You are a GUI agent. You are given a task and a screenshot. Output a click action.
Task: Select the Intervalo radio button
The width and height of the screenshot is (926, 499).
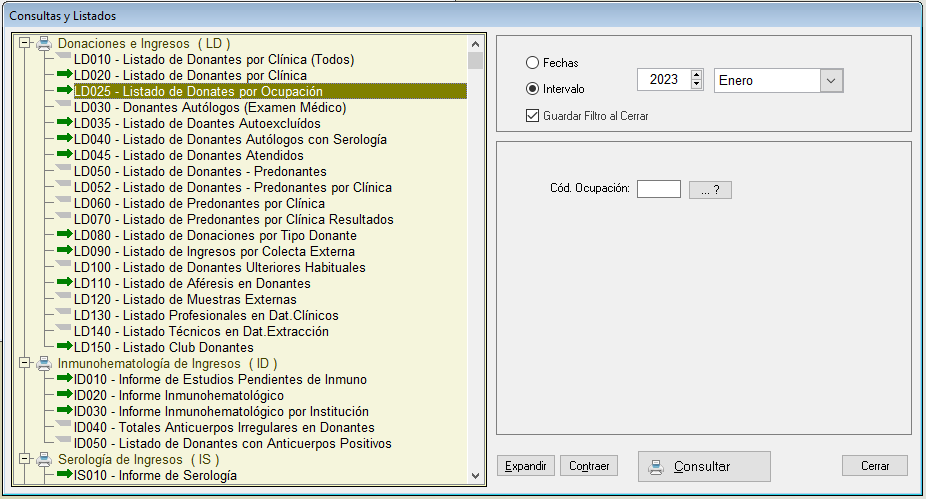(x=532, y=88)
